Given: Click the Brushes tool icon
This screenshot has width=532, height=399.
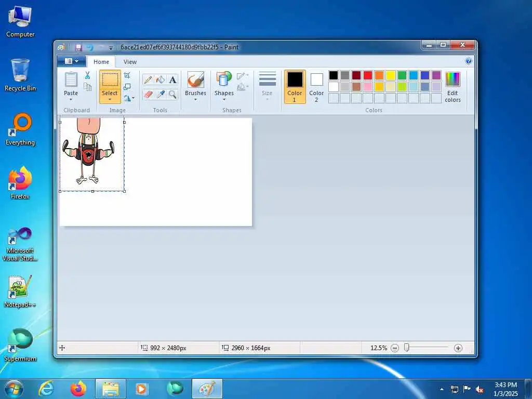Looking at the screenshot, I should point(195,79).
